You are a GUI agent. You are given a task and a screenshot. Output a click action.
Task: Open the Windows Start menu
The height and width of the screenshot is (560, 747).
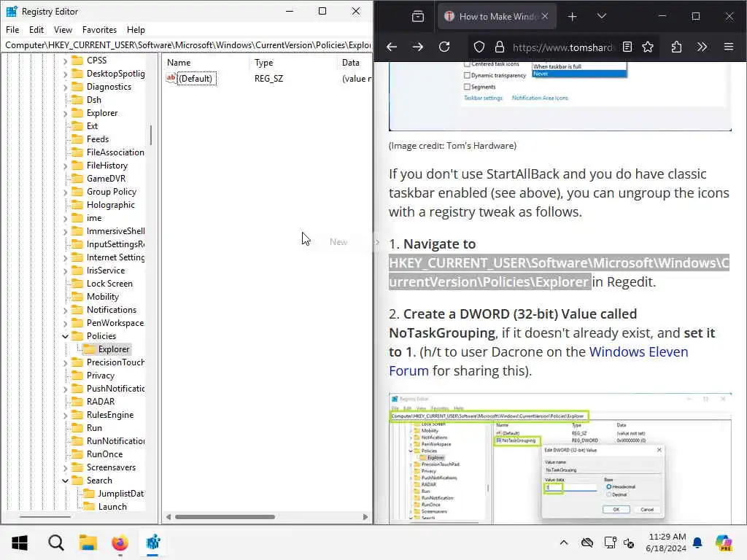click(x=20, y=542)
